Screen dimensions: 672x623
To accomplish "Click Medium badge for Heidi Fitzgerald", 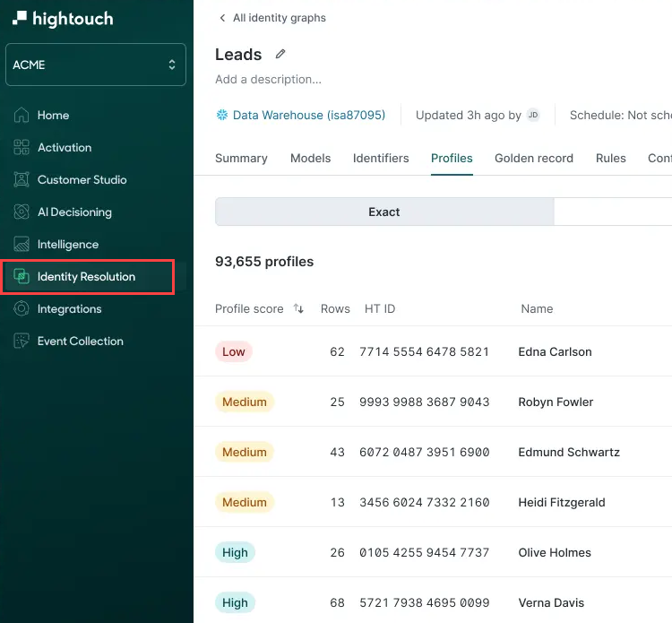I will pos(245,502).
